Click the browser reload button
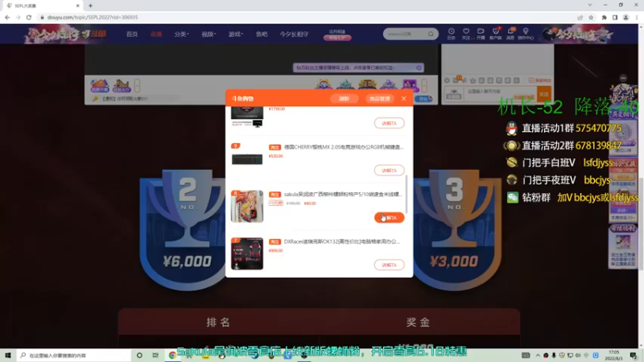The height and width of the screenshot is (362, 644). [29, 17]
